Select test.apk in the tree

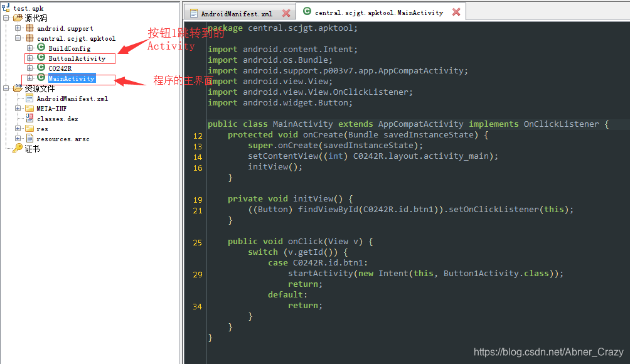click(x=28, y=8)
